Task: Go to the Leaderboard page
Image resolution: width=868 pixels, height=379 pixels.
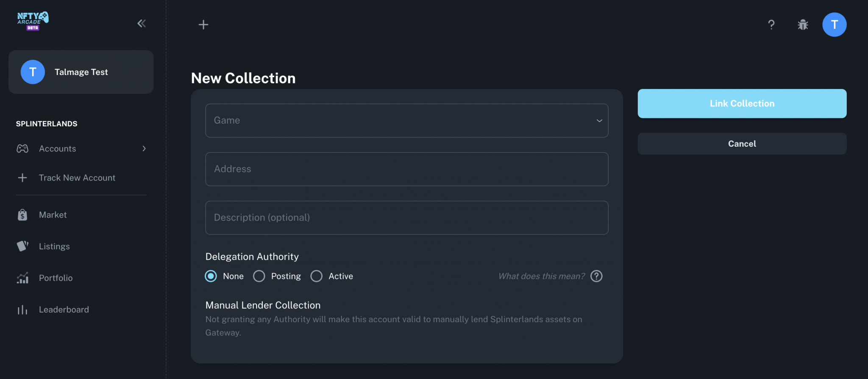Action: (64, 310)
